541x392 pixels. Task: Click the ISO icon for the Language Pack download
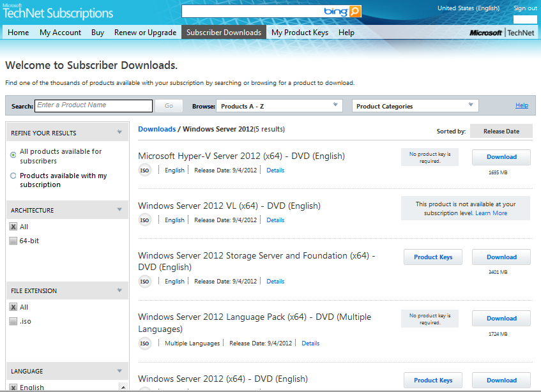(x=145, y=343)
